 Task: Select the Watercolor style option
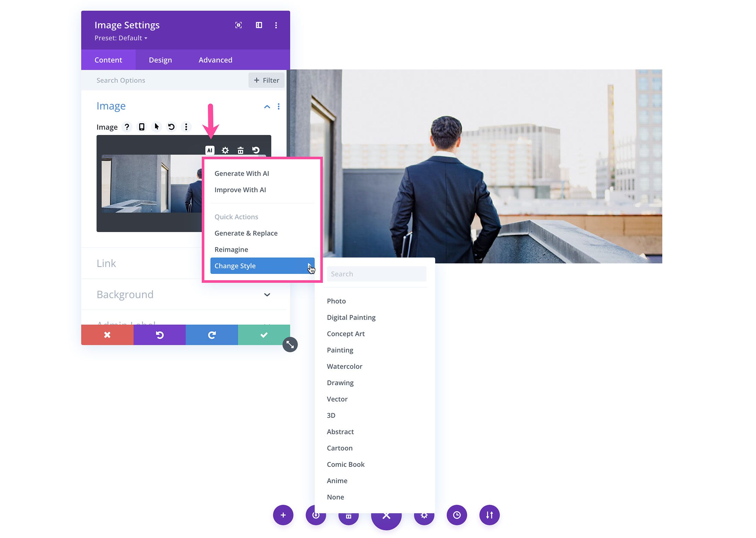344,366
